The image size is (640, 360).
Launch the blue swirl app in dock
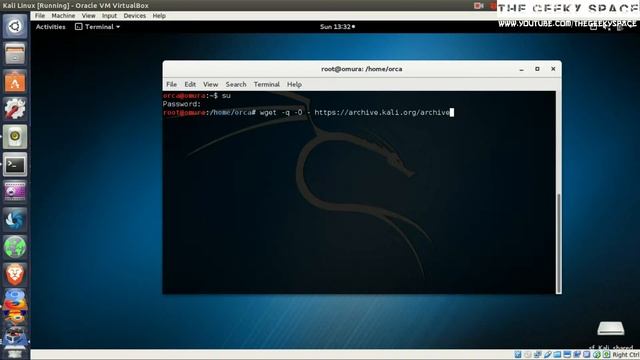click(x=15, y=220)
